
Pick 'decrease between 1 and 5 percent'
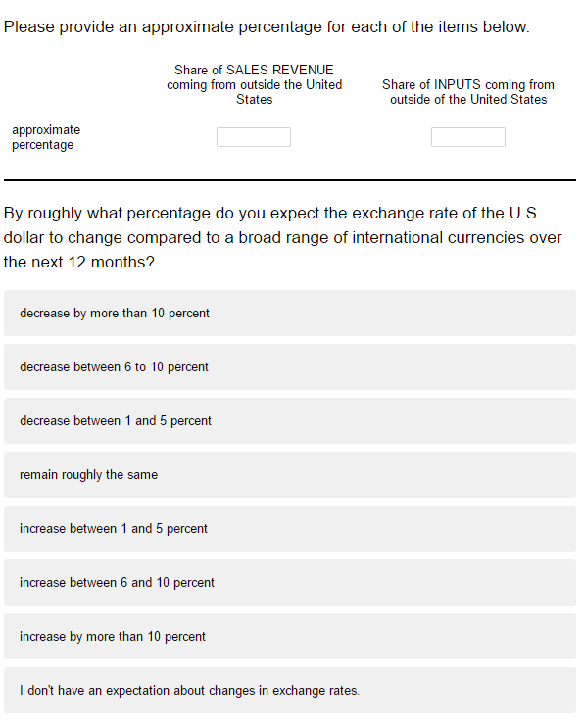pyautogui.click(x=290, y=421)
